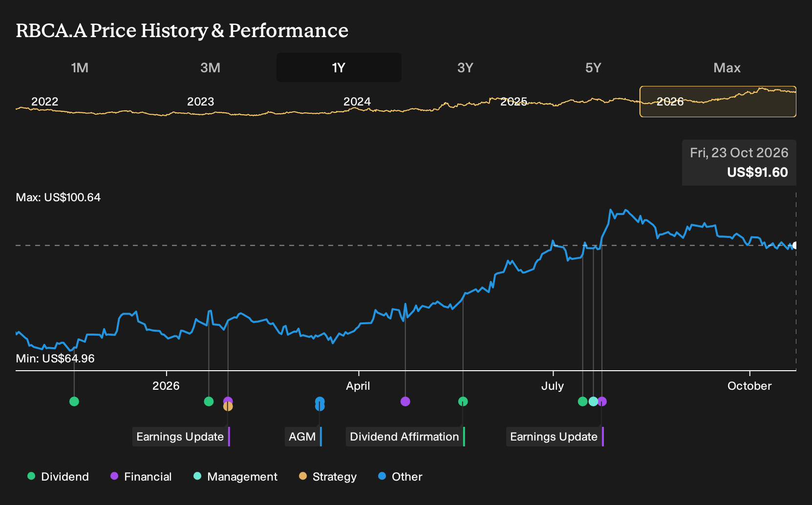Click green Dividend dot left of teal dot
812x505 pixels.
582,401
